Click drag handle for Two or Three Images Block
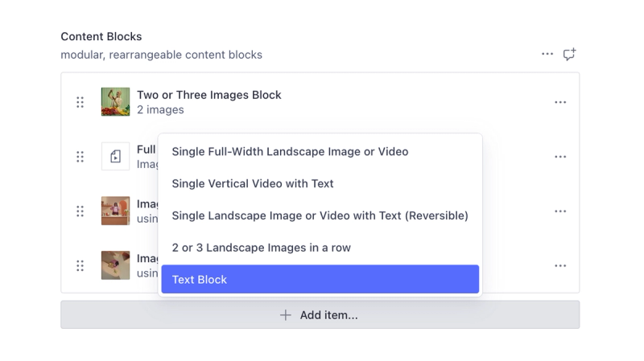Screen dimensions: 644x361 (80, 102)
